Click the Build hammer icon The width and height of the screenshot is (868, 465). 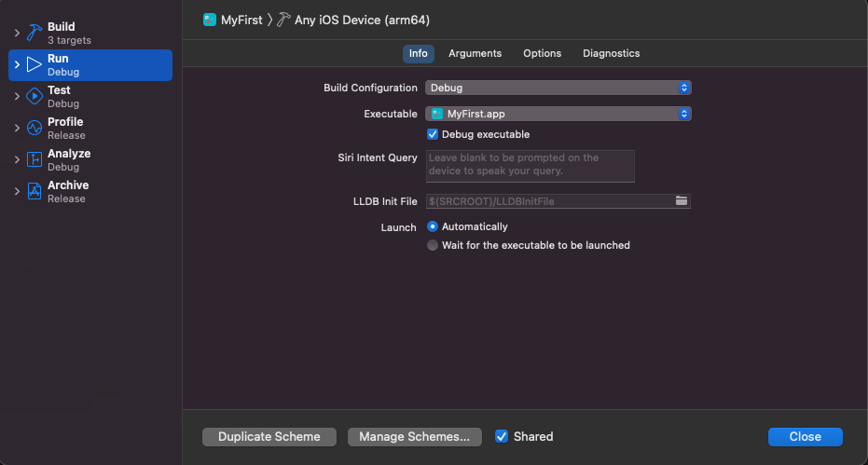pos(34,34)
